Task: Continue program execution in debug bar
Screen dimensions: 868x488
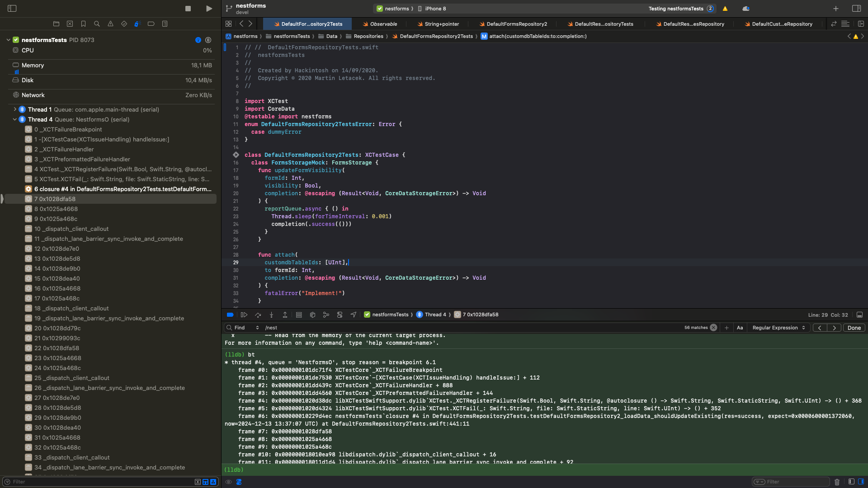Action: pyautogui.click(x=244, y=315)
